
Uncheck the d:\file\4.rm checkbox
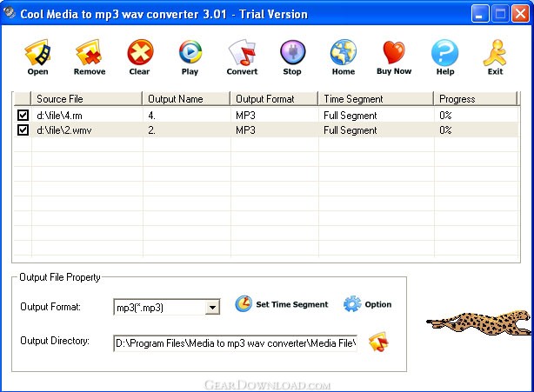(x=23, y=115)
